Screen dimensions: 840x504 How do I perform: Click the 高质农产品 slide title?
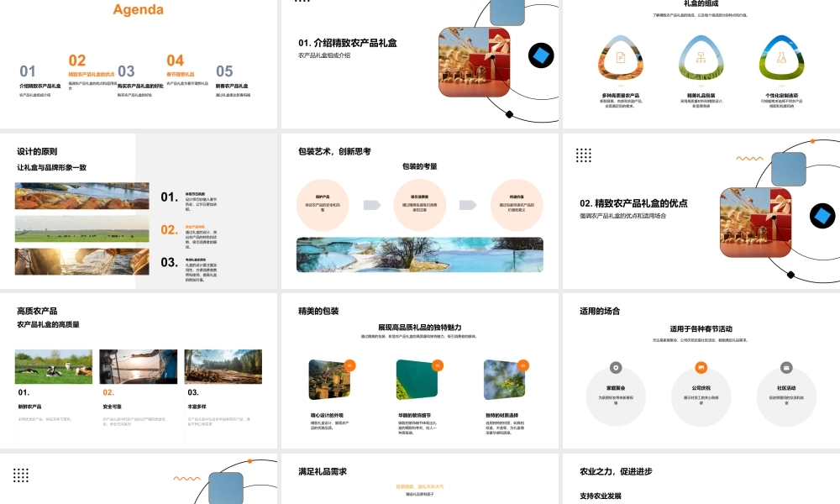[37, 311]
